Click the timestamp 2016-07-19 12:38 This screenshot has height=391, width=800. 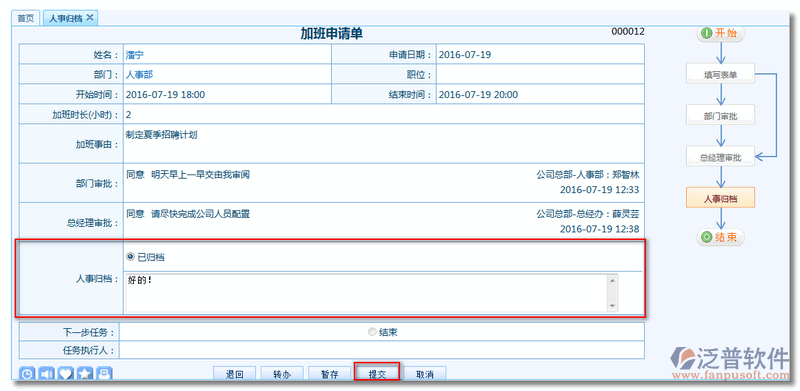tap(599, 229)
